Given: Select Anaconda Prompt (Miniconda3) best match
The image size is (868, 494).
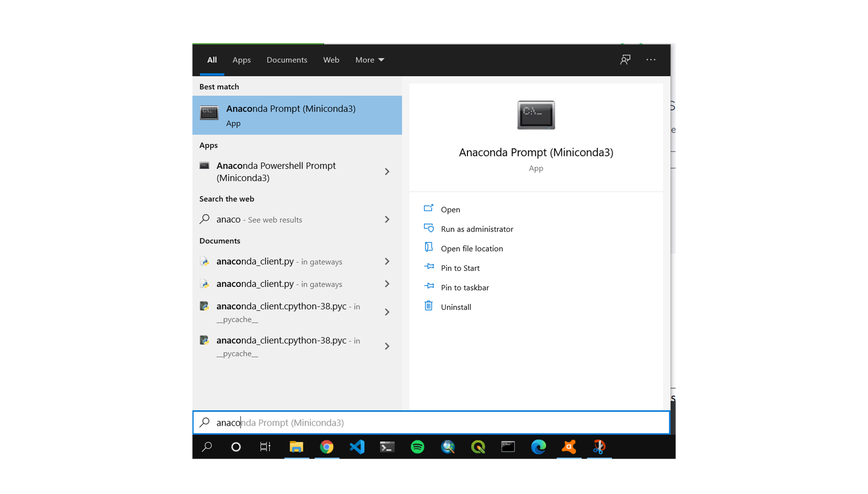Looking at the screenshot, I should click(x=297, y=115).
